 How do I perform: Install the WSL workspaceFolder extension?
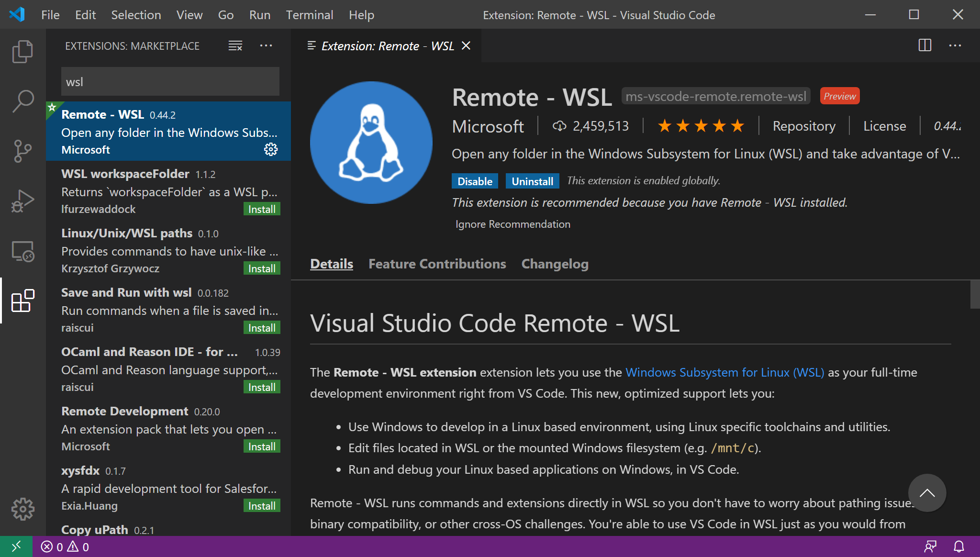(262, 209)
